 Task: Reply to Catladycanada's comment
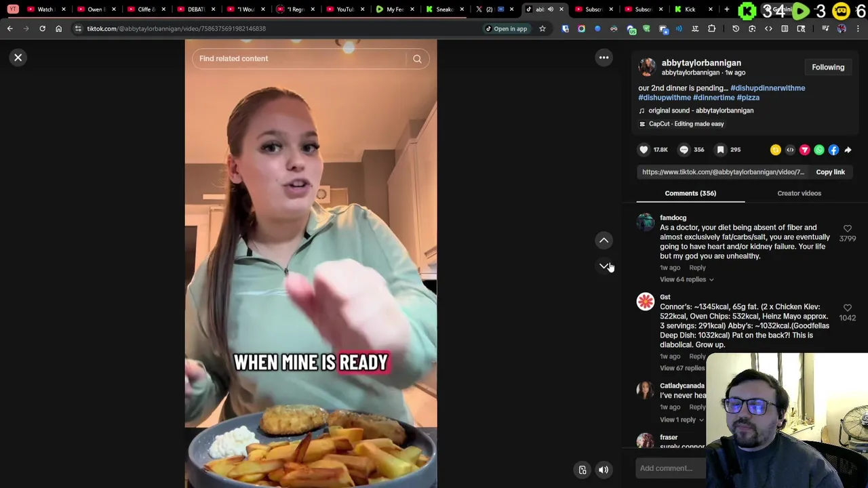pyautogui.click(x=697, y=407)
